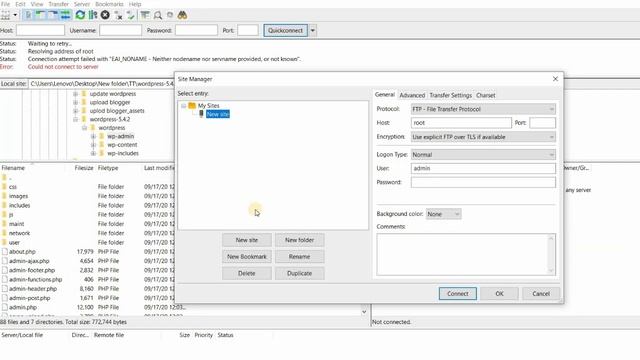Open the Quickconnect history dropdown arrow
The height and width of the screenshot is (360, 640).
tap(313, 31)
